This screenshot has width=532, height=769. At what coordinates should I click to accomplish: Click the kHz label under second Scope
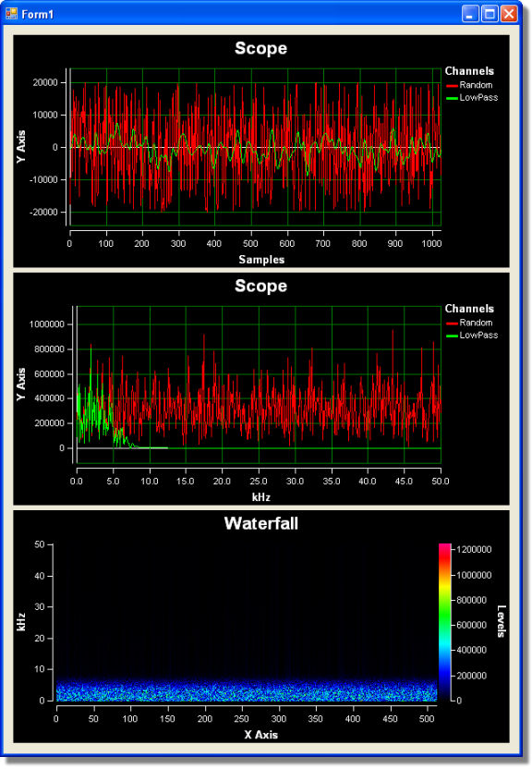tap(261, 497)
